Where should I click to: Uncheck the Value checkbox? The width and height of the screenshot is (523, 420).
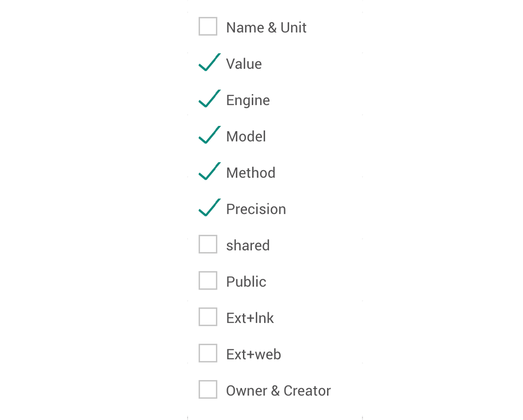tap(209, 63)
